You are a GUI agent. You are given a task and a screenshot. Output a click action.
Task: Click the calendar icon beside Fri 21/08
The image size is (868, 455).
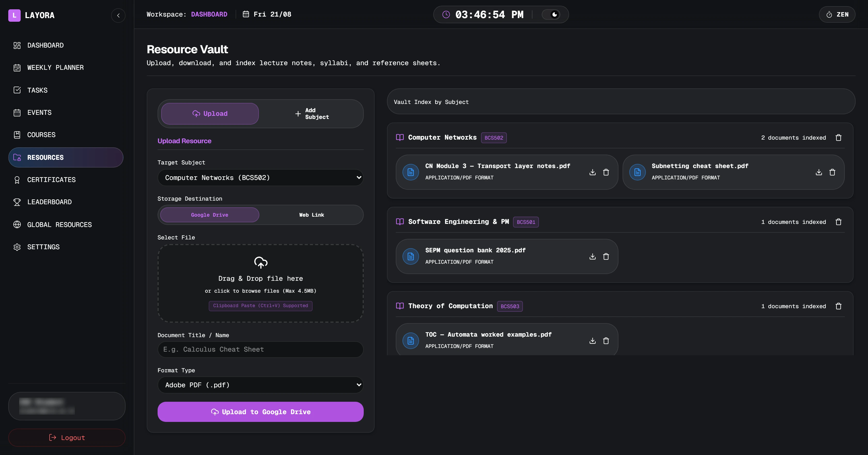click(x=246, y=14)
